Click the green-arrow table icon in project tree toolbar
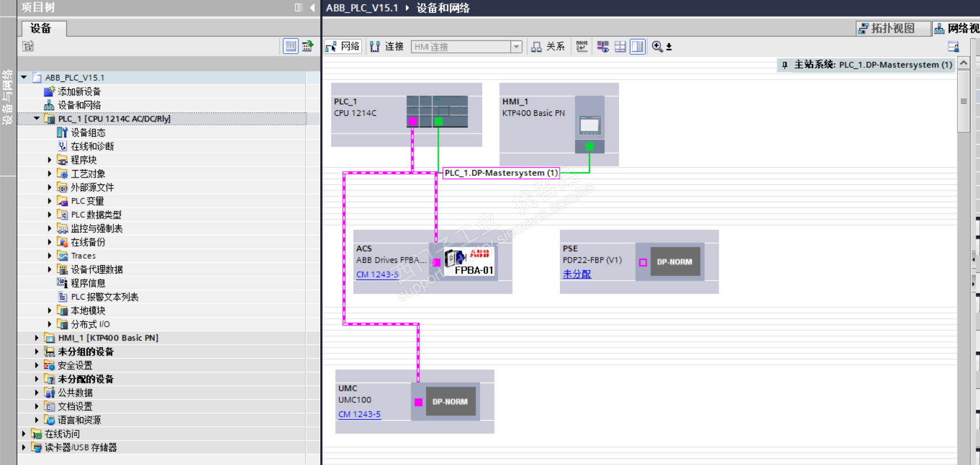 tap(307, 46)
